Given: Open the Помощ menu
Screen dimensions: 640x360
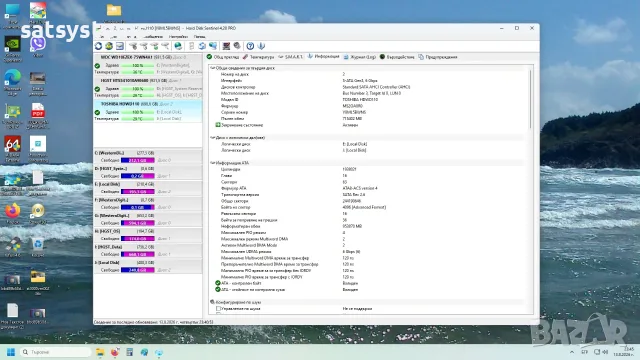Looking at the screenshot, I should (x=200, y=37).
